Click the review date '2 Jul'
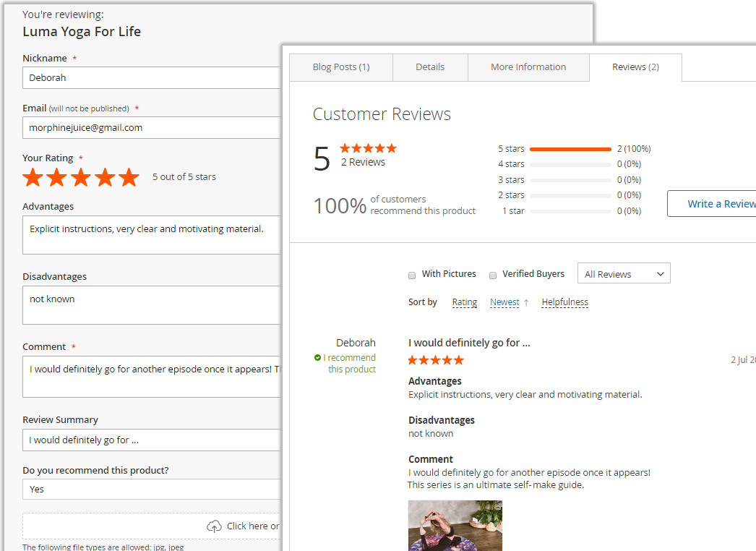Screen dimensions: 756x551 pyautogui.click(x=743, y=360)
